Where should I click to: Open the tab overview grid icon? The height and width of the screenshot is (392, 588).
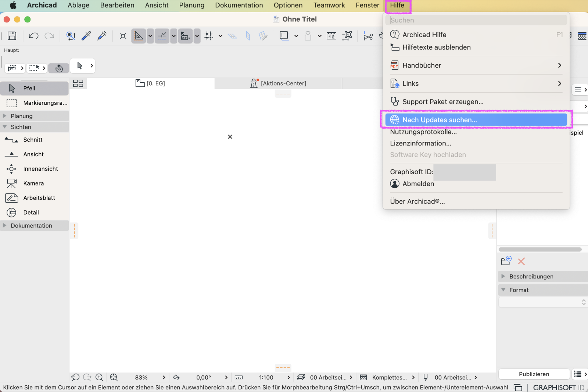(x=78, y=83)
